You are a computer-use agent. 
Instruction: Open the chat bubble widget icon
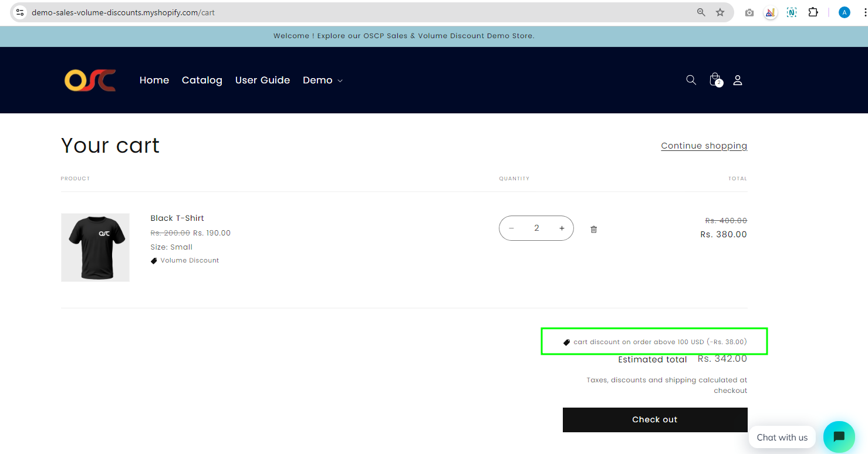tap(839, 437)
